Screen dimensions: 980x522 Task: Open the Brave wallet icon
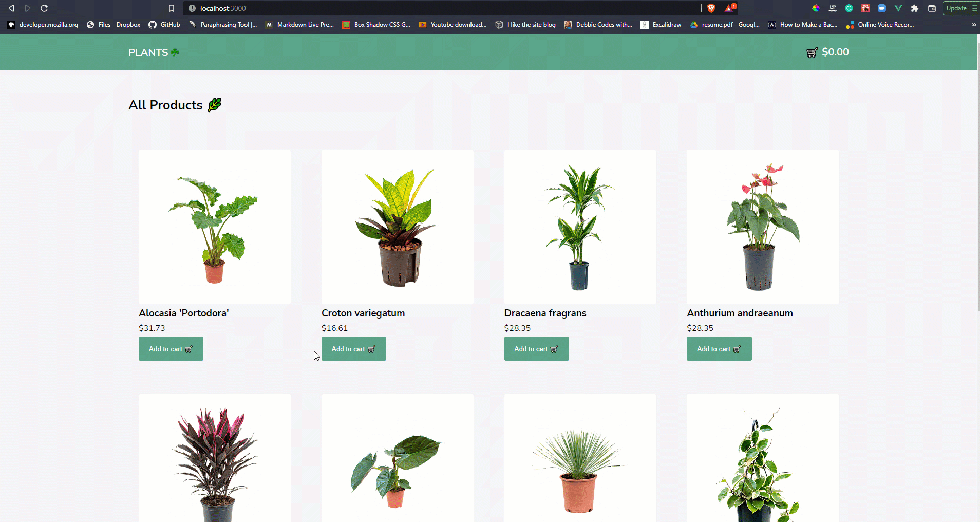932,8
